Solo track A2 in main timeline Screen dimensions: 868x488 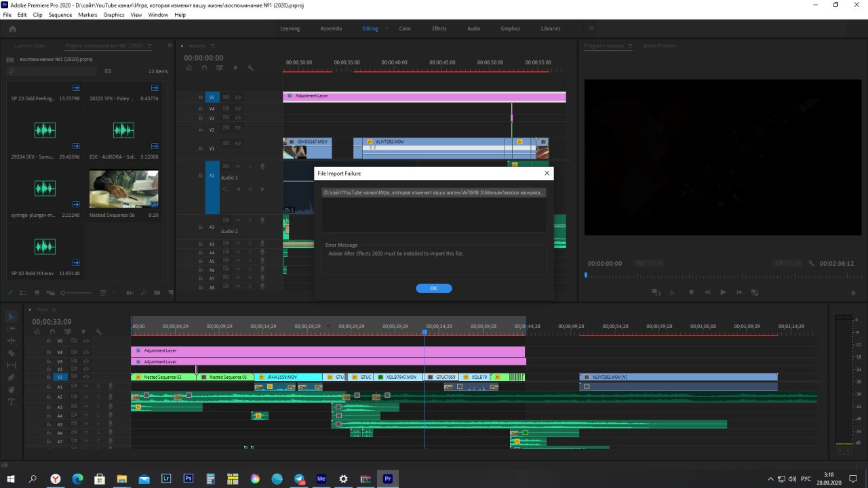tap(98, 396)
